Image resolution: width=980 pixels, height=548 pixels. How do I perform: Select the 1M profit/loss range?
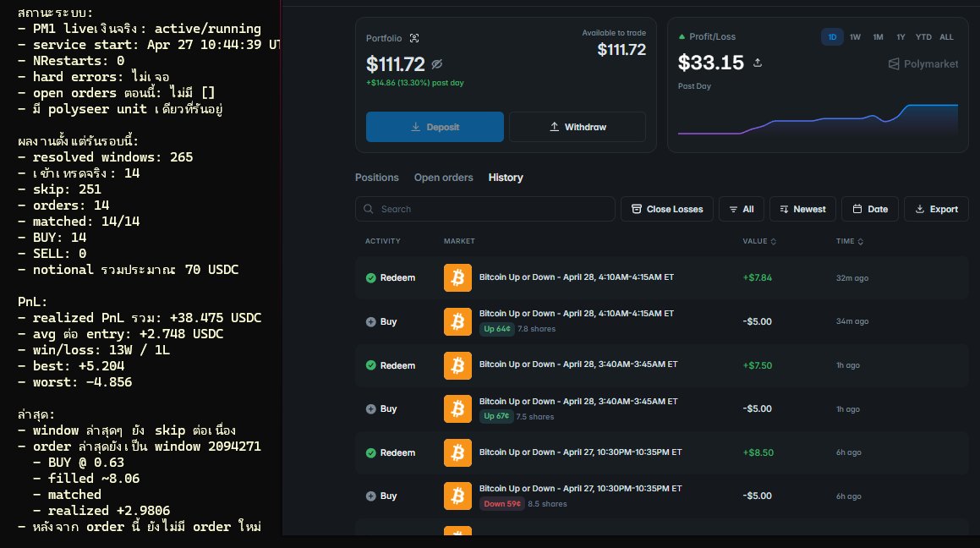879,37
